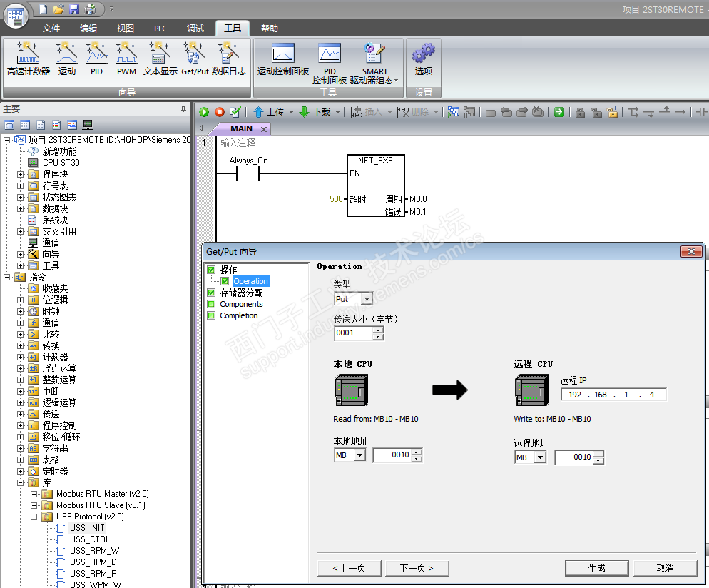Screen dimensions: 709x588
Task: Click the 下一页 > next page button
Action: pyautogui.click(x=417, y=568)
